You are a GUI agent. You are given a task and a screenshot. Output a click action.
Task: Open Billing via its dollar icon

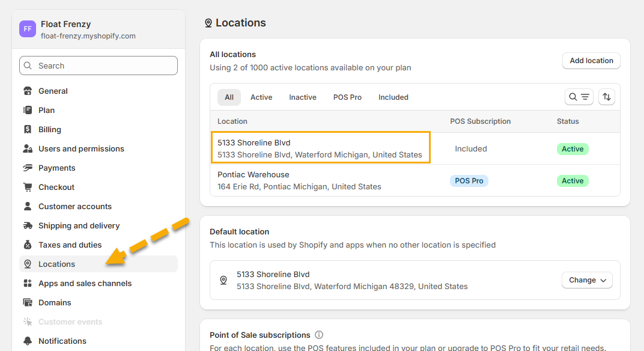[27, 130]
